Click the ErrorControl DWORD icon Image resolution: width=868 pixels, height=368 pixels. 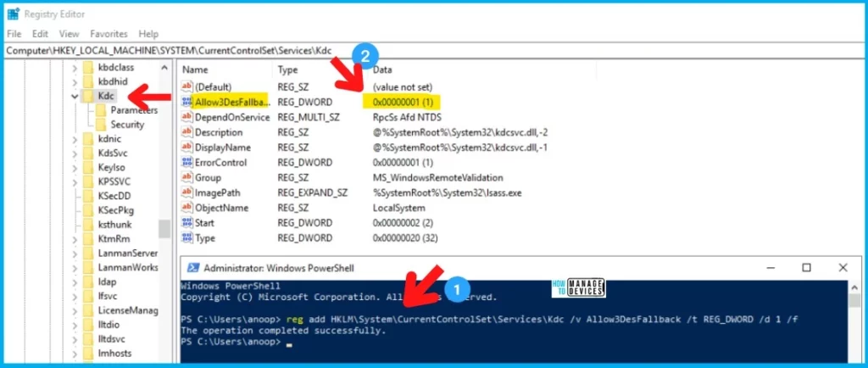tap(187, 163)
